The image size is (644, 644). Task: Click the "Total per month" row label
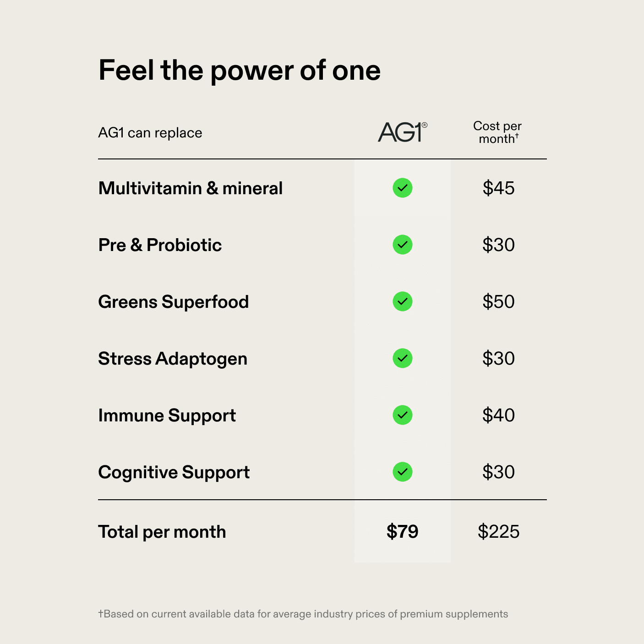point(162,532)
